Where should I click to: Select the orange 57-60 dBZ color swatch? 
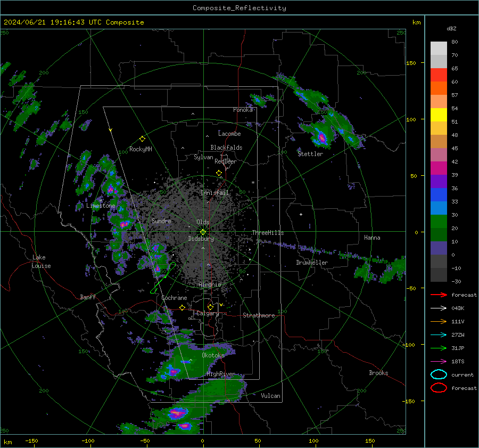439,88
